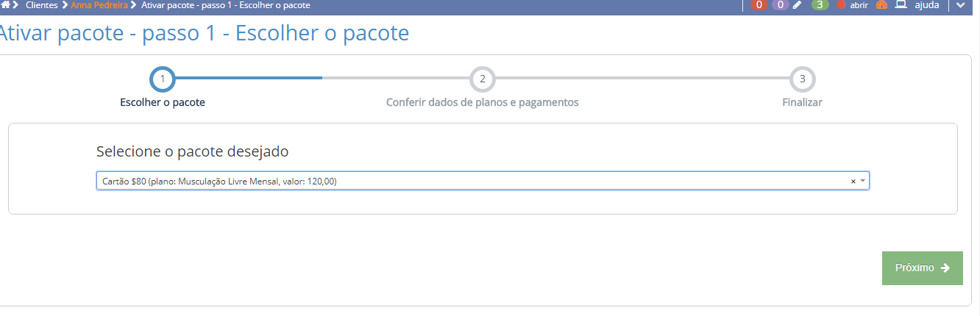
Task: Click the pencil edit icon in top bar
Action: pos(798,5)
